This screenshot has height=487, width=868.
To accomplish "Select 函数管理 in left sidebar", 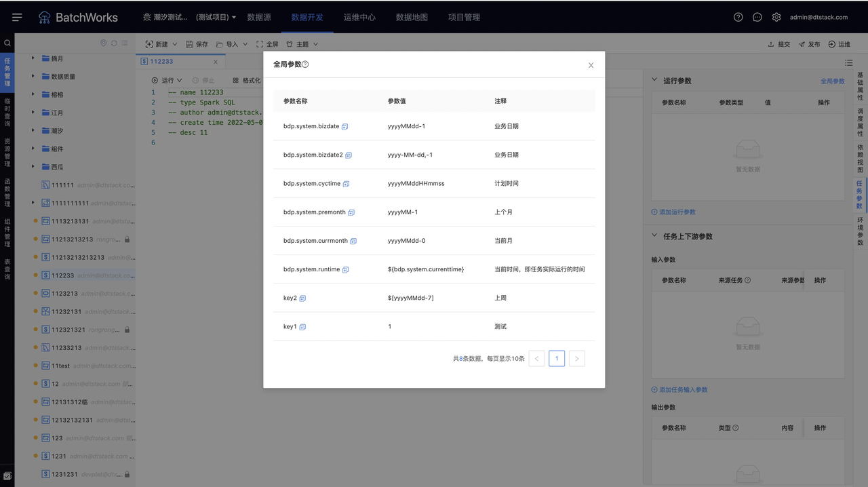I will [7, 193].
